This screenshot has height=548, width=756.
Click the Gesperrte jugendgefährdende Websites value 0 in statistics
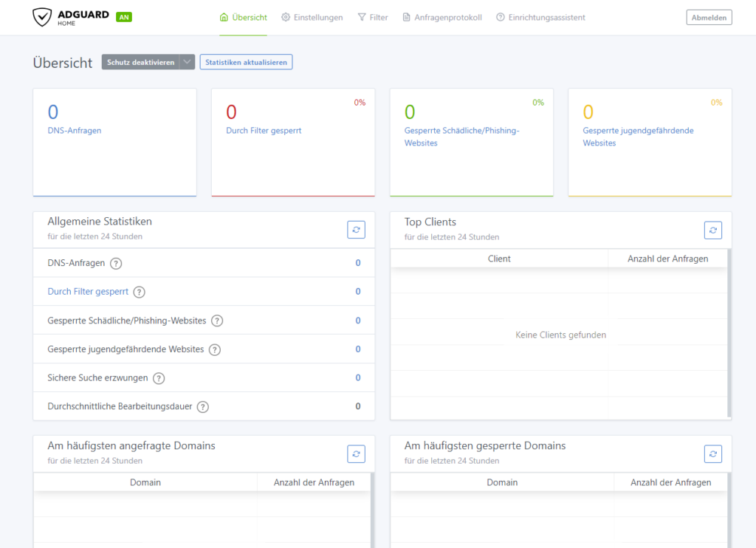[x=358, y=349]
